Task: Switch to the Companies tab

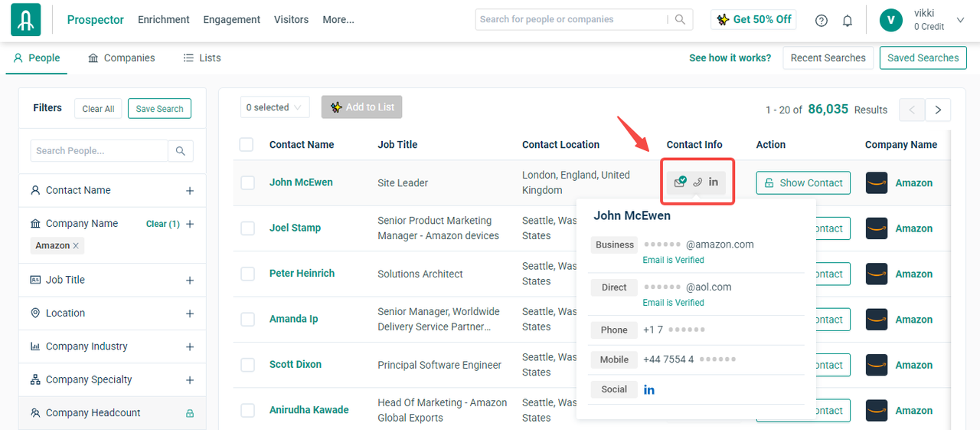Action: [121, 58]
